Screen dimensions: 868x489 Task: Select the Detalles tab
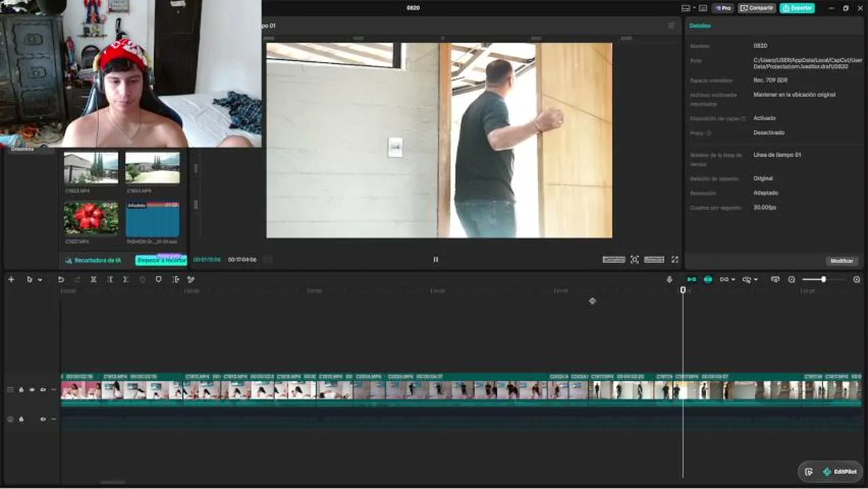[700, 26]
